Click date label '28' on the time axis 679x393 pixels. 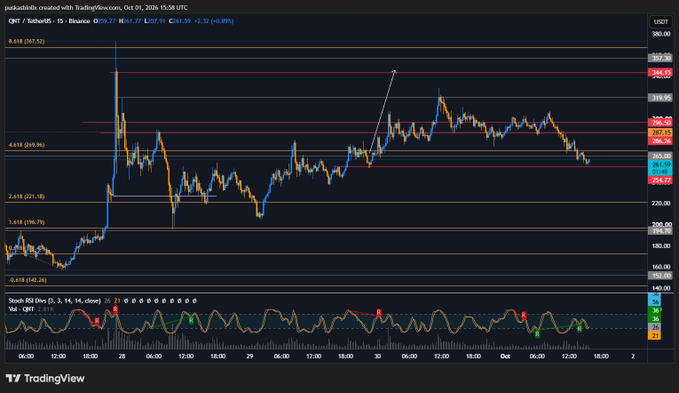pos(122,356)
